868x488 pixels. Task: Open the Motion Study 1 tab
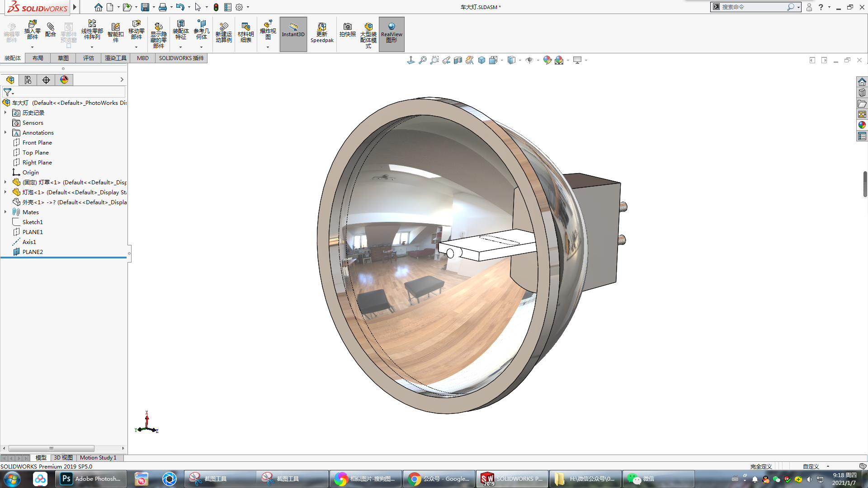pyautogui.click(x=98, y=458)
